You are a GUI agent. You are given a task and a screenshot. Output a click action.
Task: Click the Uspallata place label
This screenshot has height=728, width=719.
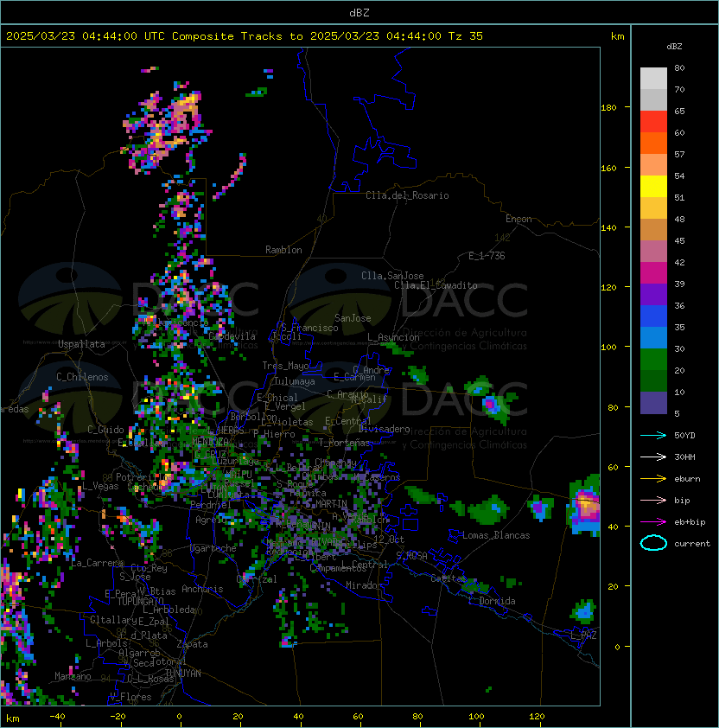pyautogui.click(x=81, y=344)
